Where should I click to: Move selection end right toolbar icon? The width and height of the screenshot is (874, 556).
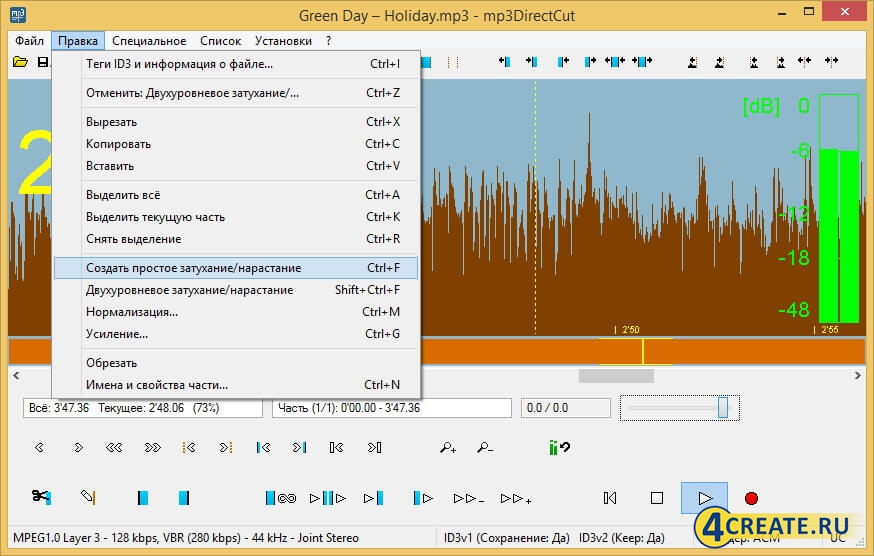click(590, 61)
